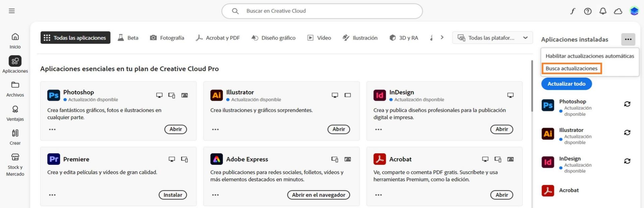Open the help question mark icon

point(588,11)
